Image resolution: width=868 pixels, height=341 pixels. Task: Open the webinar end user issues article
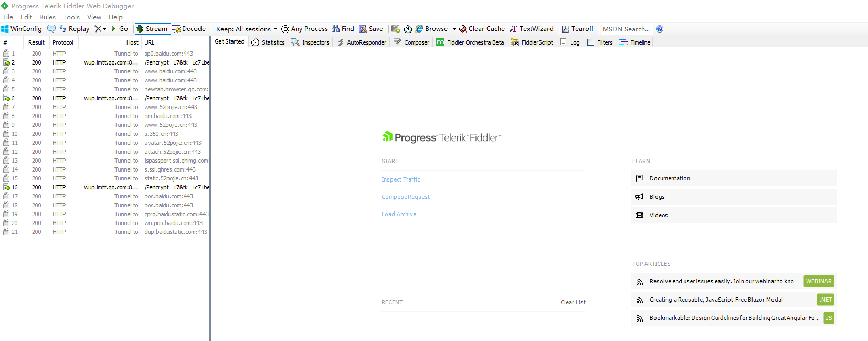(x=724, y=281)
